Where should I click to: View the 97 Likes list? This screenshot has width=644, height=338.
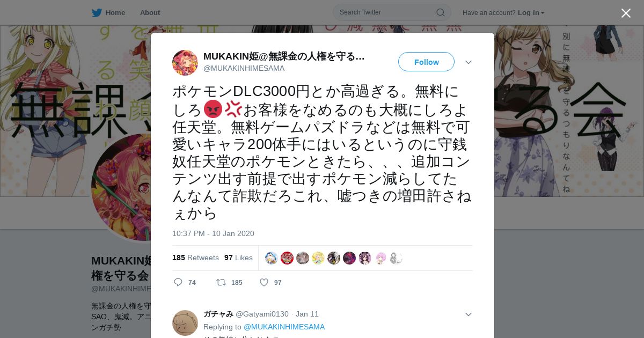(x=238, y=258)
